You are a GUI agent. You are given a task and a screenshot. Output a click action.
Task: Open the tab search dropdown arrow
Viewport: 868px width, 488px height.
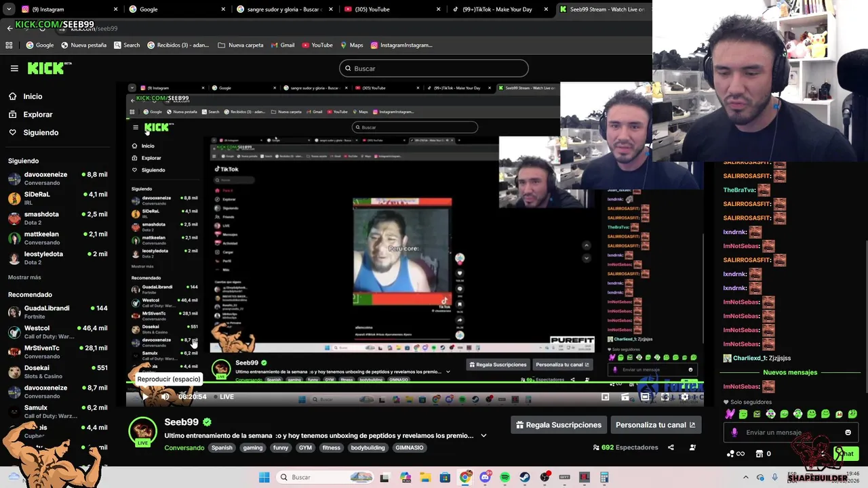[8, 9]
